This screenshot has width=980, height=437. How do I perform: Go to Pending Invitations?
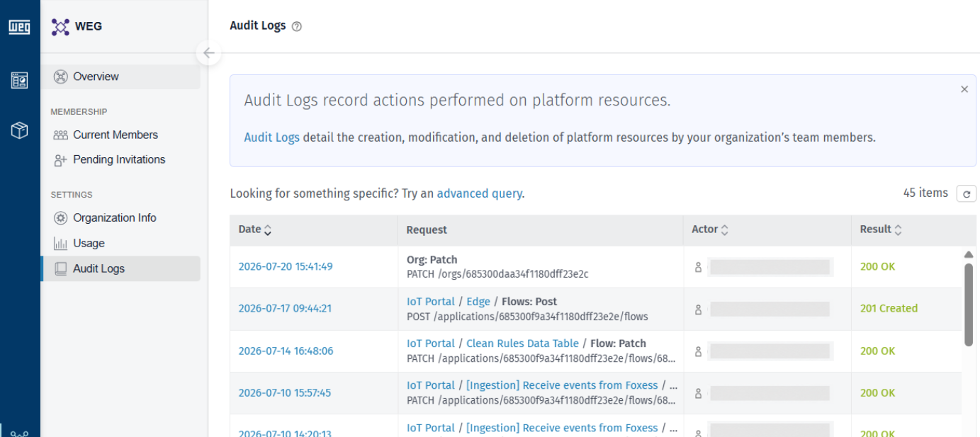point(120,160)
